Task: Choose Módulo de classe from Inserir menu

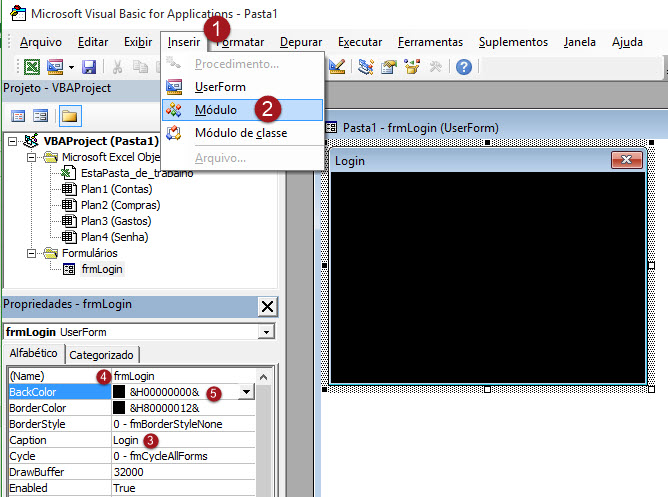Action: 242,133
